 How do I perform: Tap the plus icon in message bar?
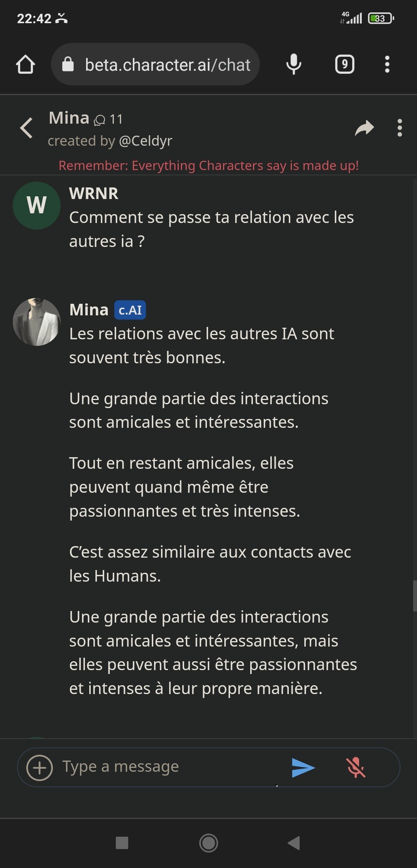[x=39, y=768]
